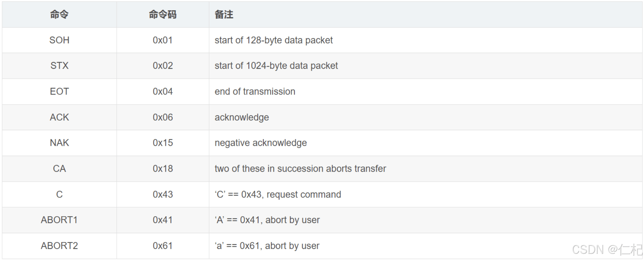The height and width of the screenshot is (260, 644).
Task: Click 'start of 128-byte data packet' text
Action: 273,40
